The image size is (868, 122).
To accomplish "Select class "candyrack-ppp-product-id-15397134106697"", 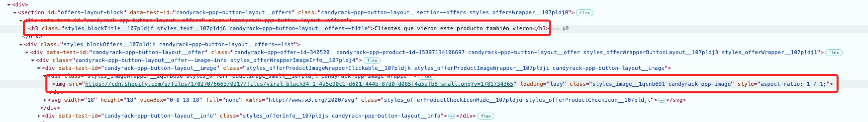I will pos(400,52).
